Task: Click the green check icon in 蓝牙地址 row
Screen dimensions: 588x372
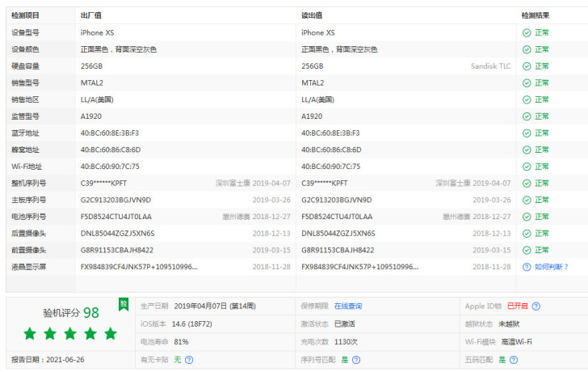Action: point(527,133)
